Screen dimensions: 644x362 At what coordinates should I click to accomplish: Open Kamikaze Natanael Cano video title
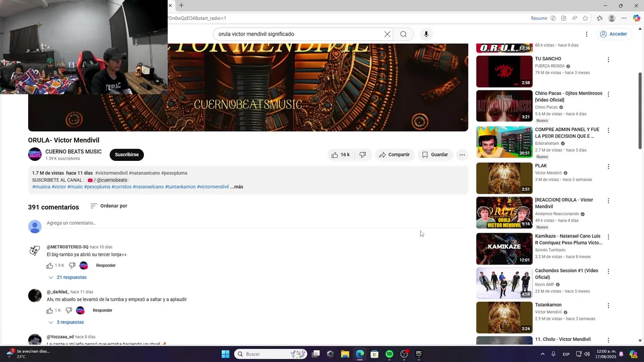click(x=568, y=239)
